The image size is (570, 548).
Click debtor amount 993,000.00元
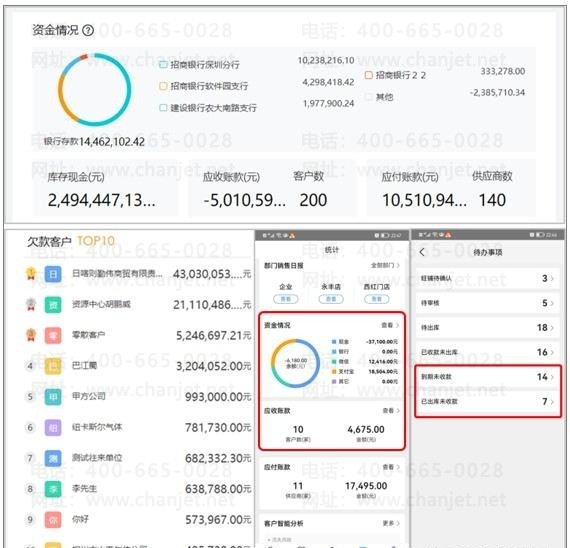[x=218, y=397]
